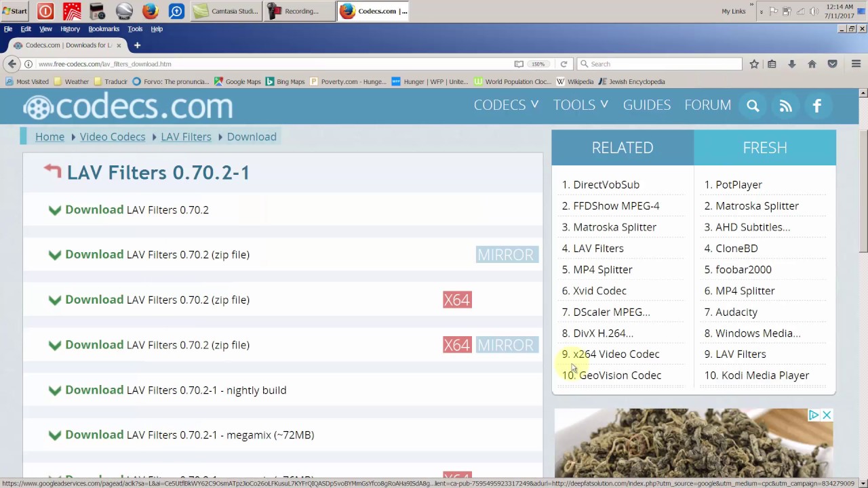Reload the page with refresh icon
868x488 pixels.
[564, 64]
